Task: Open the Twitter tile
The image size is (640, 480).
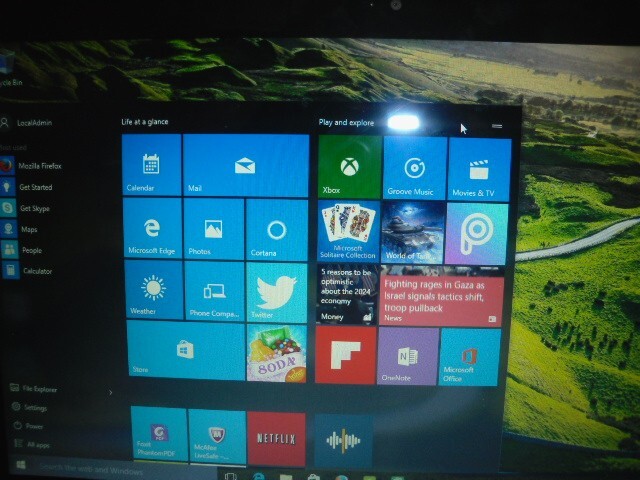Action: pyautogui.click(x=277, y=292)
